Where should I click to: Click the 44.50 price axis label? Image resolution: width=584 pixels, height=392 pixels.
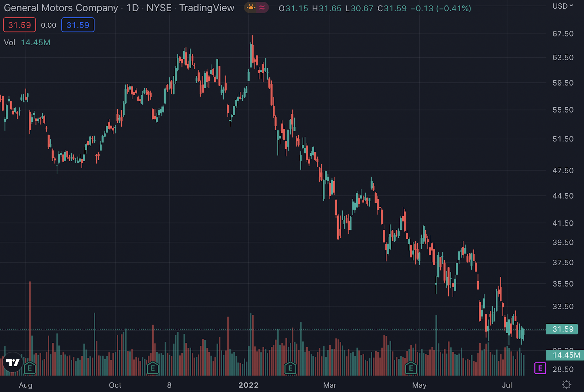click(563, 196)
